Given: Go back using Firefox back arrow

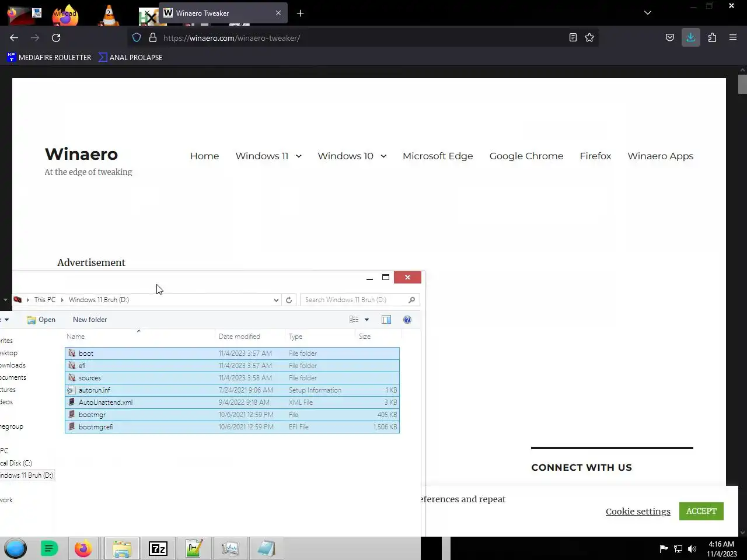Looking at the screenshot, I should point(14,37).
